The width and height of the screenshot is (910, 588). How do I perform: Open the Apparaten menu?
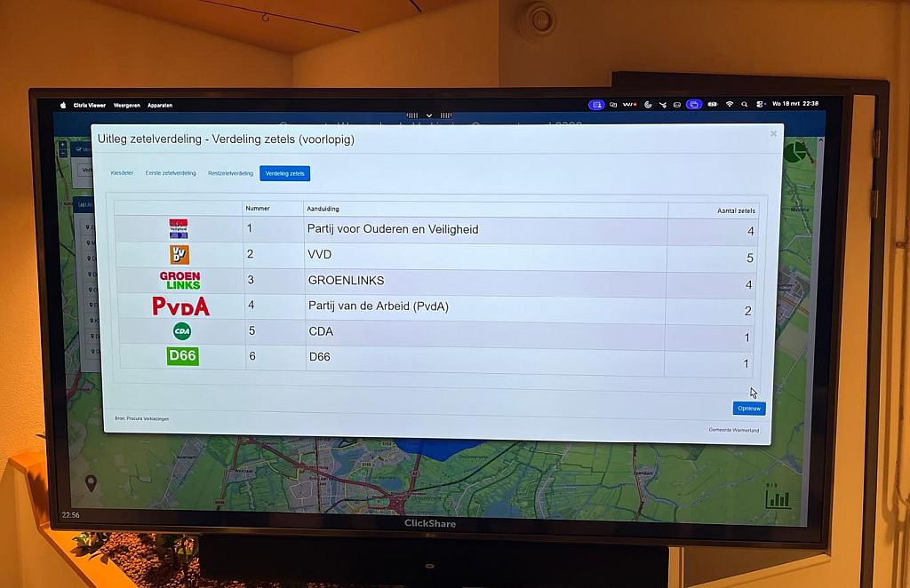[x=160, y=105]
